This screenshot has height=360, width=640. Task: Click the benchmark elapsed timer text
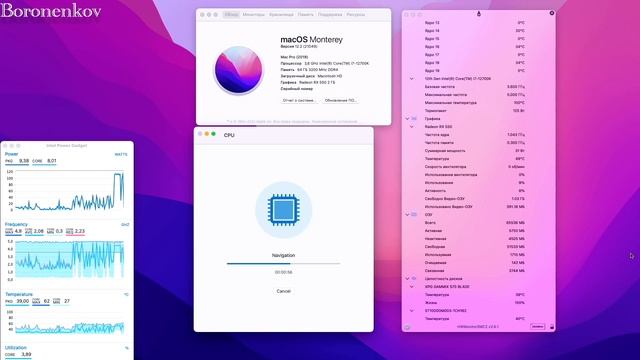(x=283, y=272)
